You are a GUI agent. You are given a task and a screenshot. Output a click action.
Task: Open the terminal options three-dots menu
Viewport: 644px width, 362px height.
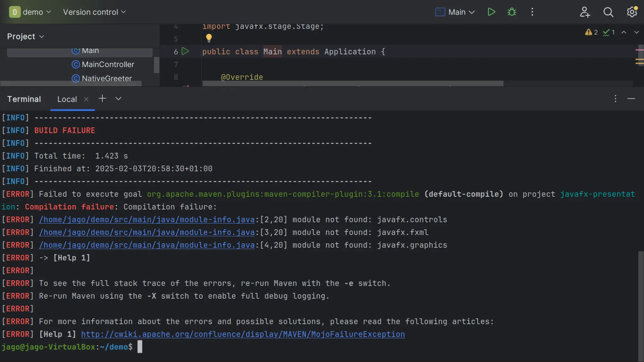pyautogui.click(x=615, y=99)
